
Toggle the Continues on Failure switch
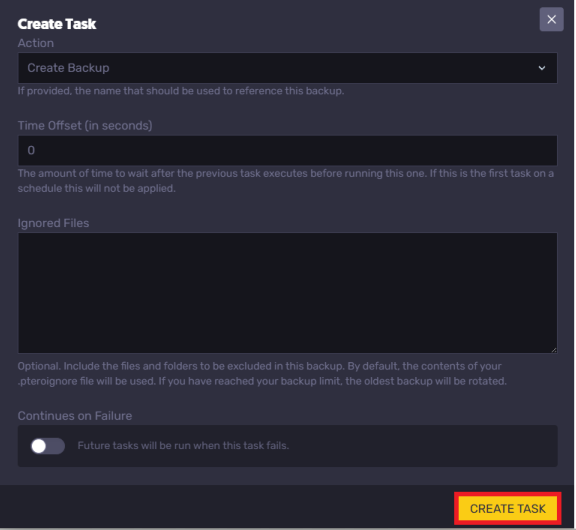pos(48,446)
